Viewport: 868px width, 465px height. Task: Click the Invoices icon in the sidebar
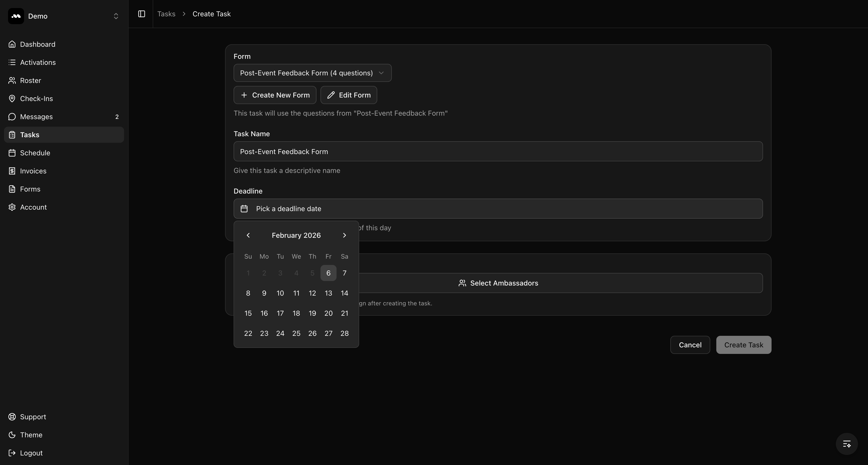(x=12, y=171)
